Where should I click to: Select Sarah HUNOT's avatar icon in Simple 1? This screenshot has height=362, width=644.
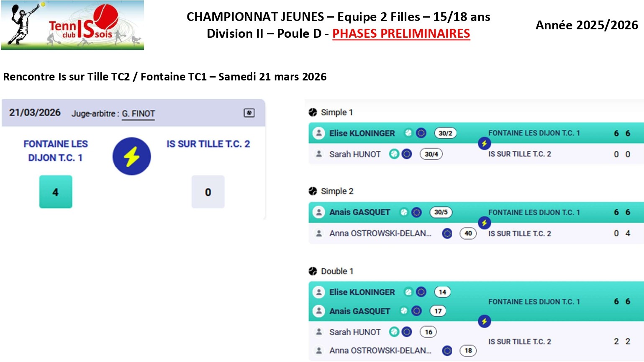pos(319,154)
